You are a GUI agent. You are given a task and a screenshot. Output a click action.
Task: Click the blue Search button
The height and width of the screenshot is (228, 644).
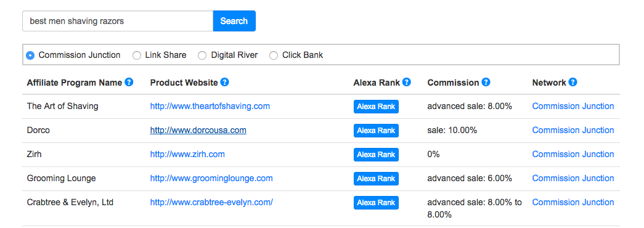[234, 21]
